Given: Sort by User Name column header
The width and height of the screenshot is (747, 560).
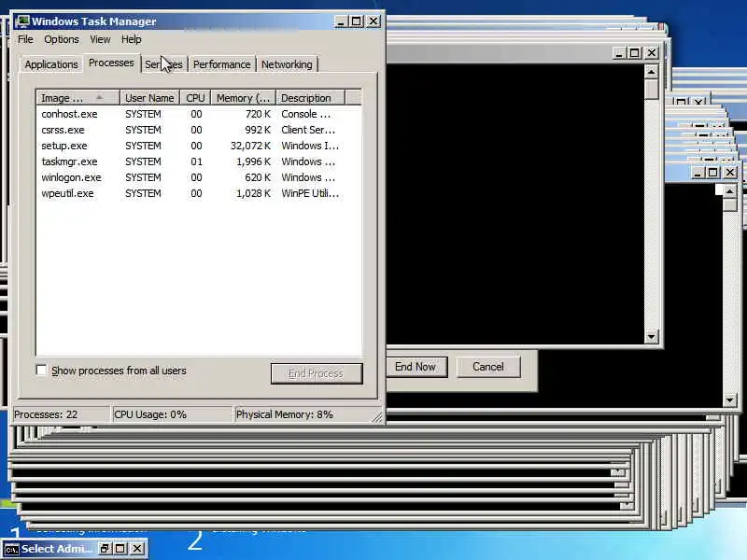Looking at the screenshot, I should [149, 98].
